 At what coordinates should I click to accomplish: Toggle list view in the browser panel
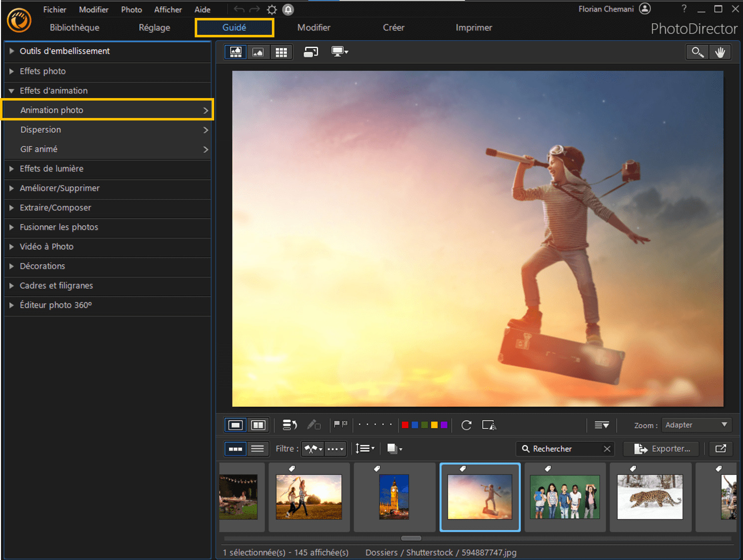click(x=258, y=448)
